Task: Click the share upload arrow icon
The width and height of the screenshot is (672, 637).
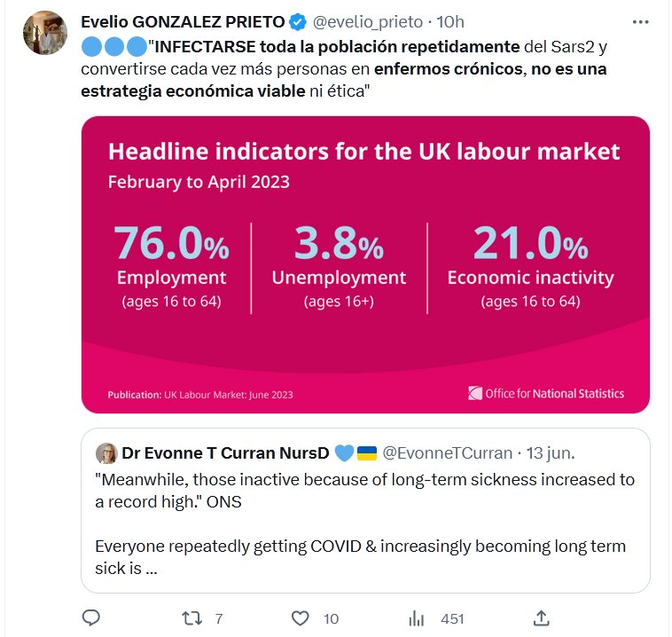Action: point(542,617)
